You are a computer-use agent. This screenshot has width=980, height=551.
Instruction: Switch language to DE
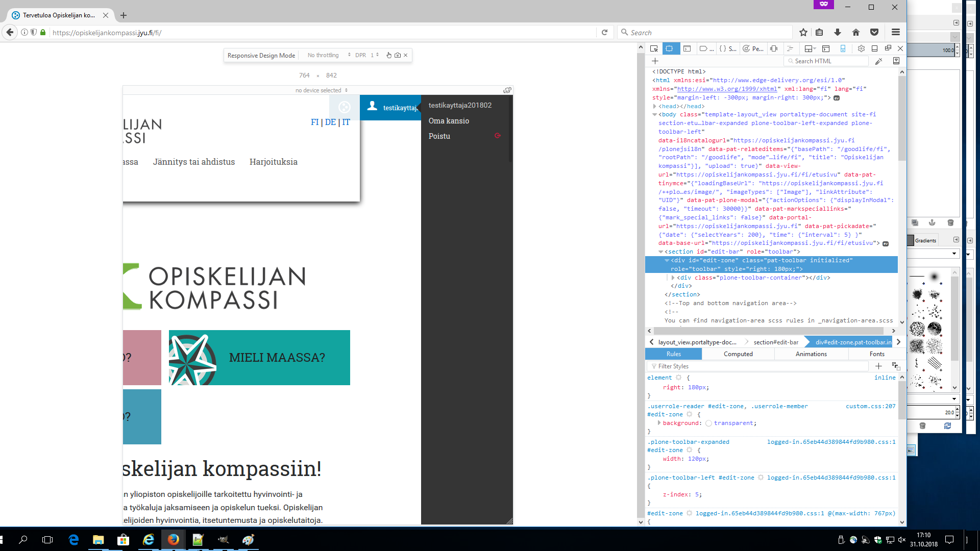coord(330,122)
